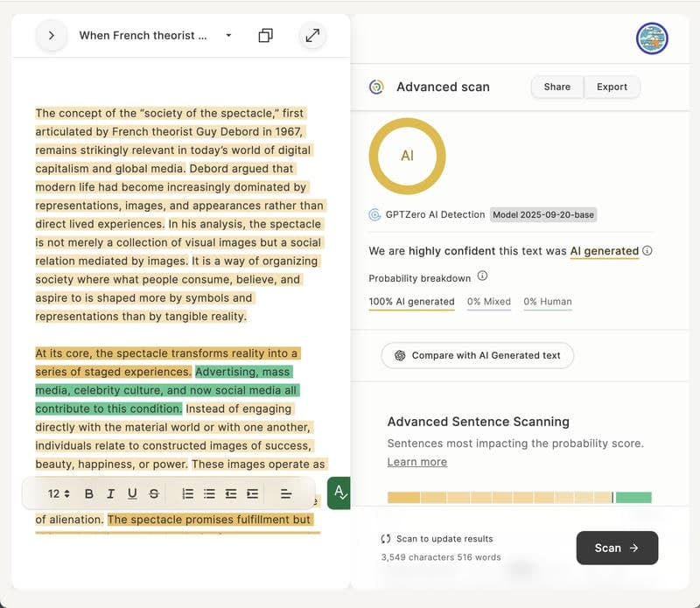The width and height of the screenshot is (700, 608).
Task: Insert a bulleted list
Action: point(209,493)
